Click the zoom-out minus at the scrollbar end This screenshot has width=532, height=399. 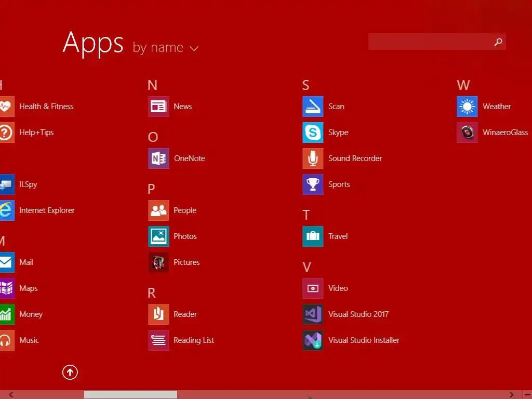[527, 395]
